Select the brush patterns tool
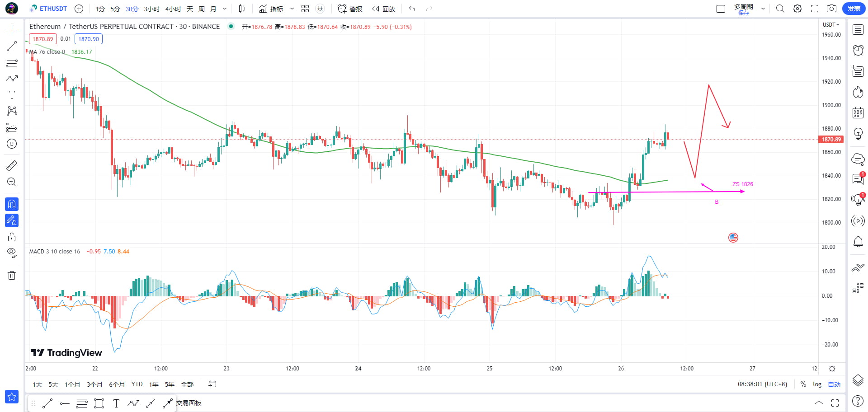868x412 pixels. tap(12, 79)
